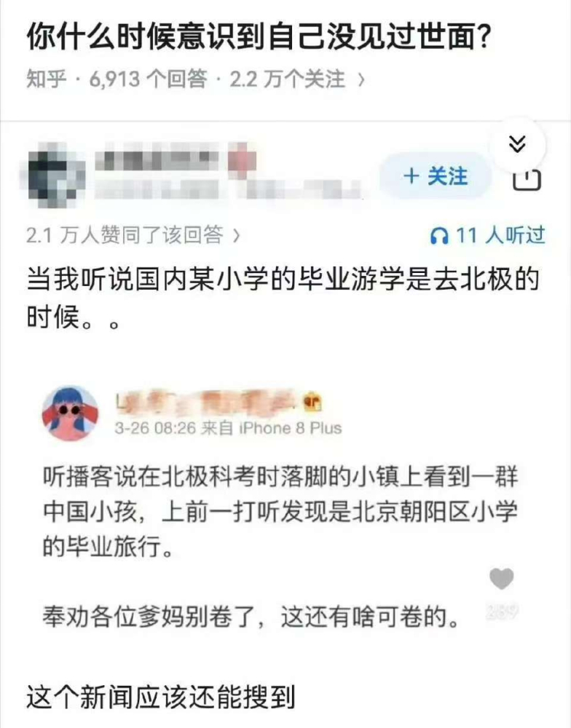Viewport: 571px width, 728px height.
Task: Tap the headphones listen icon
Action: pos(439,237)
